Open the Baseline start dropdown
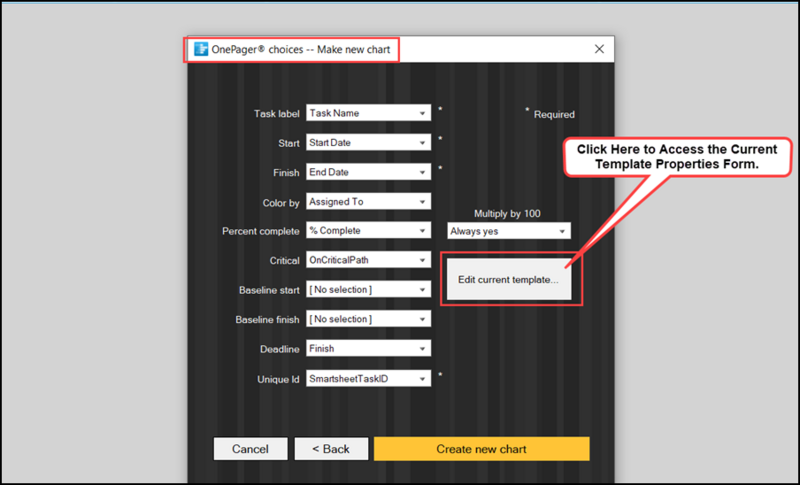Viewport: 800px width, 485px height. 368,290
